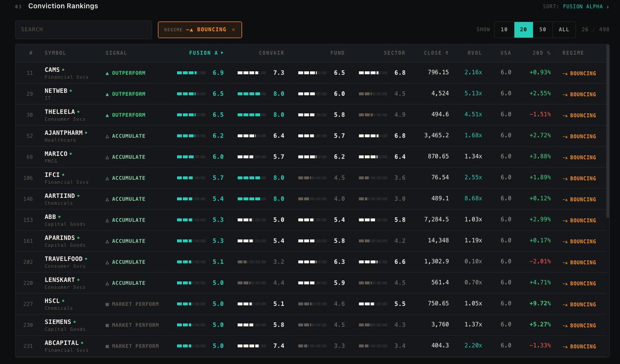Click the bouncing arrow icon in CAMS row
The image size is (620, 364).
click(x=565, y=73)
